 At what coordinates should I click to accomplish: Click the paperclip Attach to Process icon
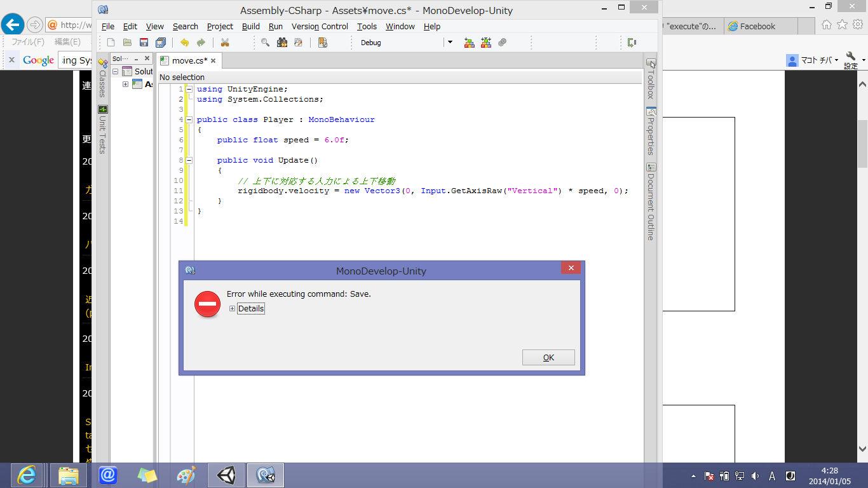tap(502, 43)
